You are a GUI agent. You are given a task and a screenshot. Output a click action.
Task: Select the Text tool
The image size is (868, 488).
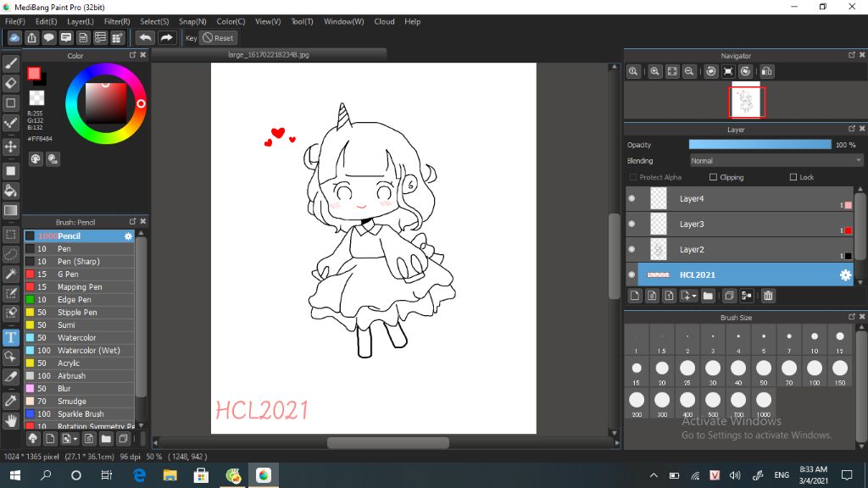pos(10,337)
